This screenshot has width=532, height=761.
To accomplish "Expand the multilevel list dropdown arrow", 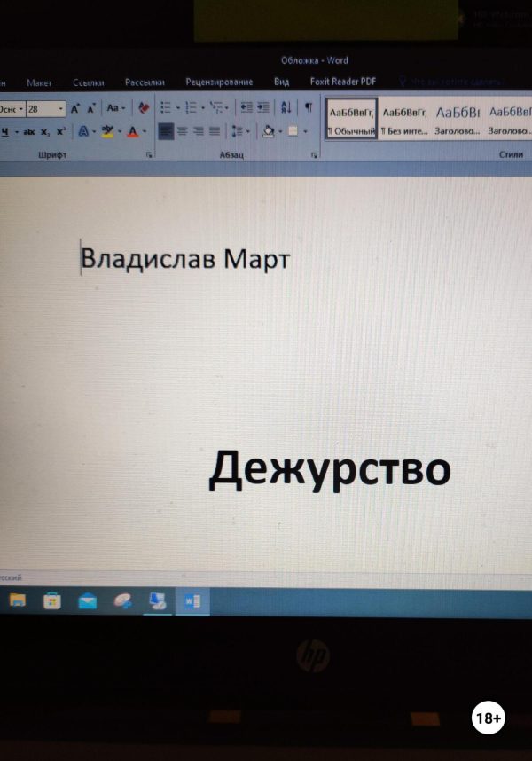I will 226,107.
